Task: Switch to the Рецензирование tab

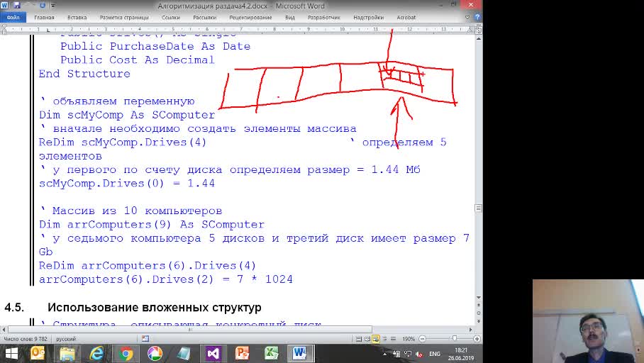Action: 250,18
